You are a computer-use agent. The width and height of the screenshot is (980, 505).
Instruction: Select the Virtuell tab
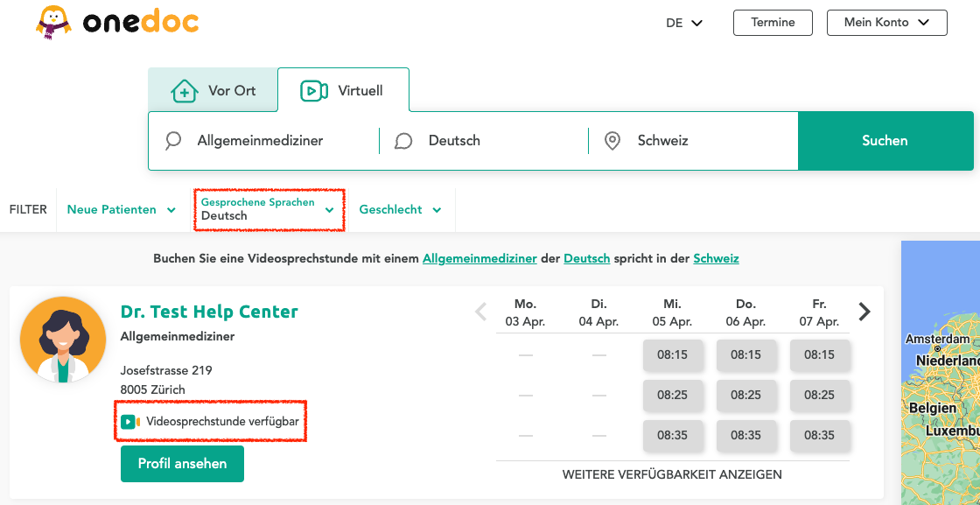click(x=342, y=91)
